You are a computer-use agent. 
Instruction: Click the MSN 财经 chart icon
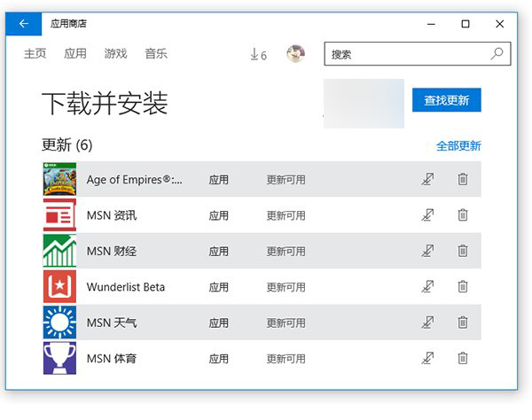[59, 251]
